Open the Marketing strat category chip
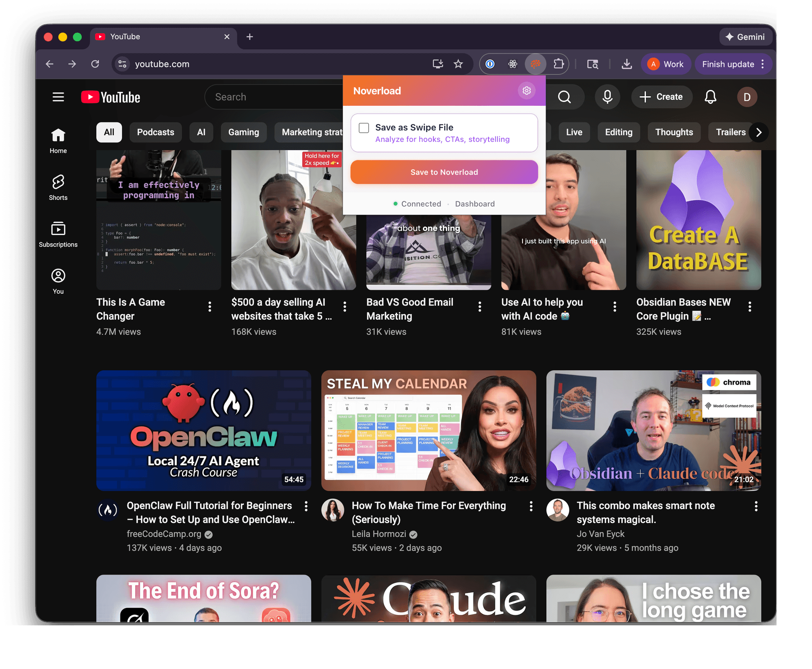The width and height of the screenshot is (812, 669). 309,132
